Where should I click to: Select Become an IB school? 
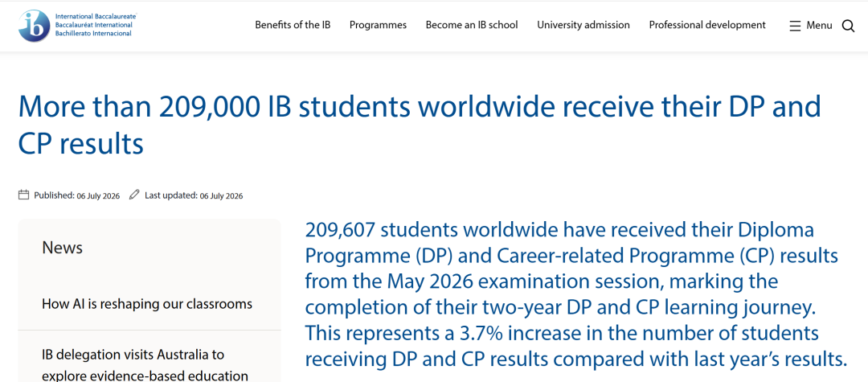click(x=472, y=25)
